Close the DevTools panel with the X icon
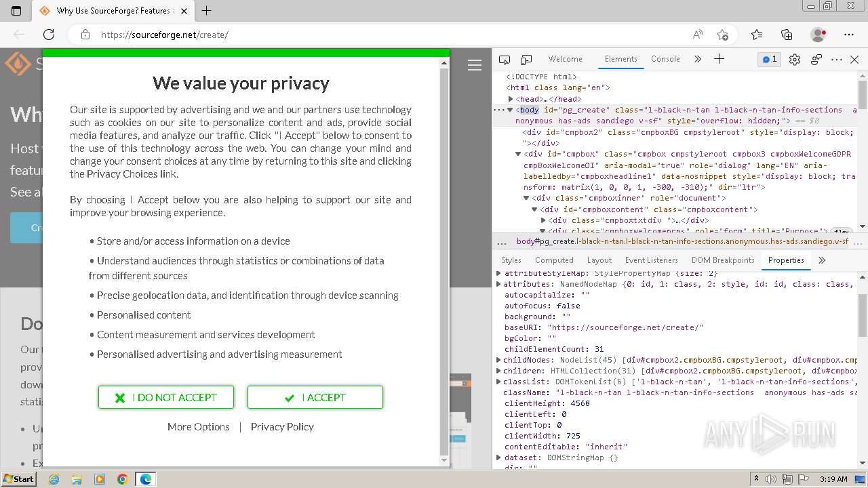868x488 pixels. coord(854,60)
